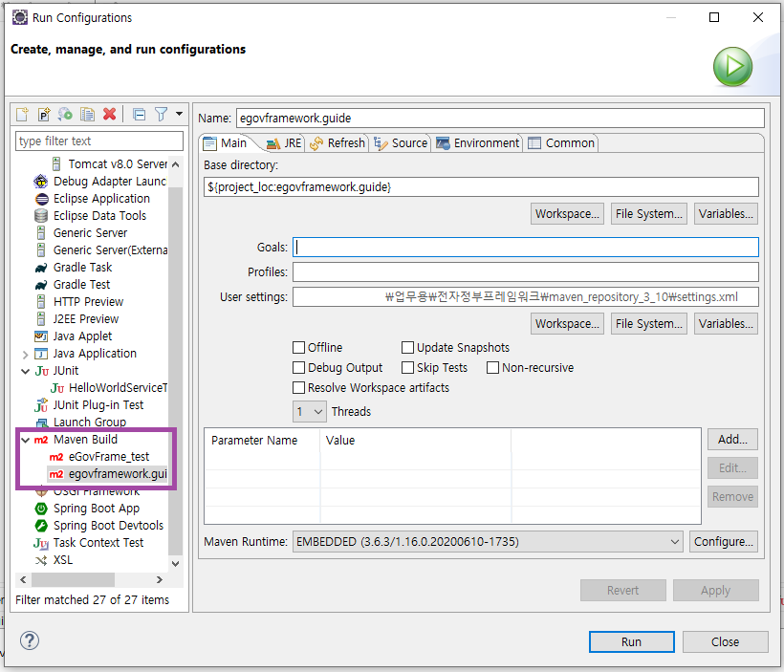Select the Spring Boot App icon
Screen dimensions: 784x672
(x=41, y=509)
